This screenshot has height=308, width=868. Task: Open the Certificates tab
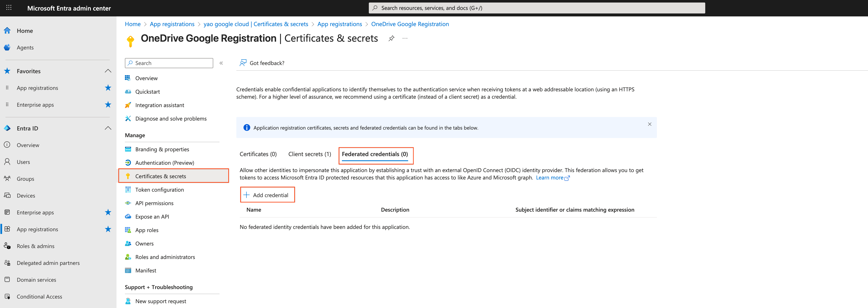[258, 154]
